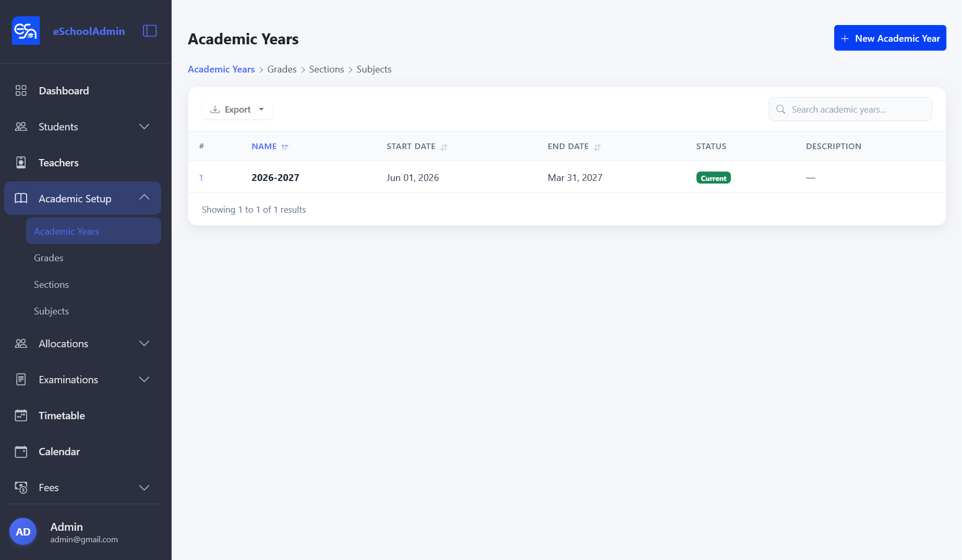Click eSchoolAdmin brand name
The width and height of the screenshot is (962, 560).
pos(89,31)
